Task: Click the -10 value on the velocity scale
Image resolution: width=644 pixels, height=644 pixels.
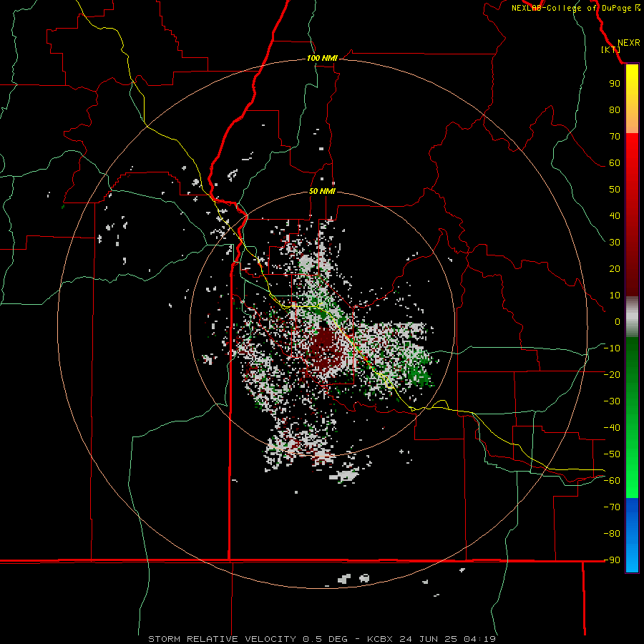Action: 612,348
